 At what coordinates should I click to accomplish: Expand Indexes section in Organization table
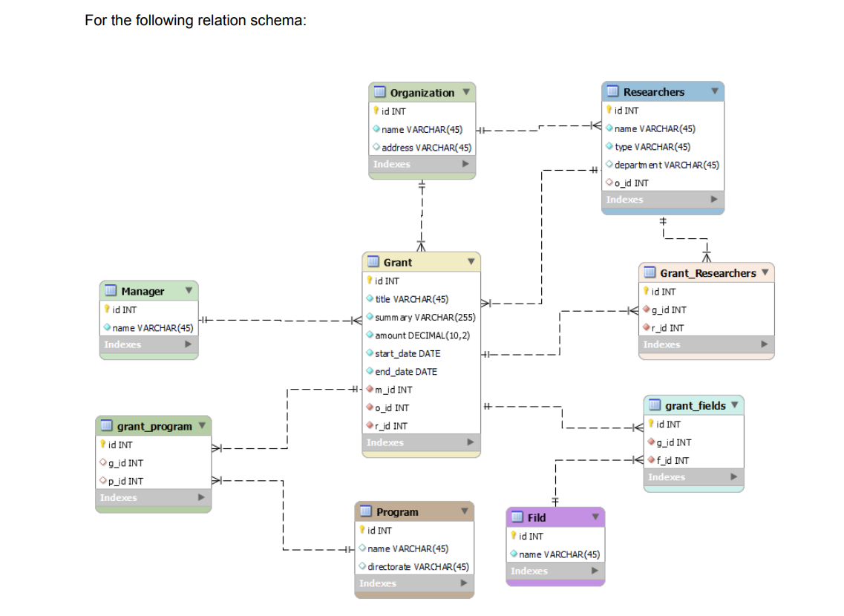point(465,164)
